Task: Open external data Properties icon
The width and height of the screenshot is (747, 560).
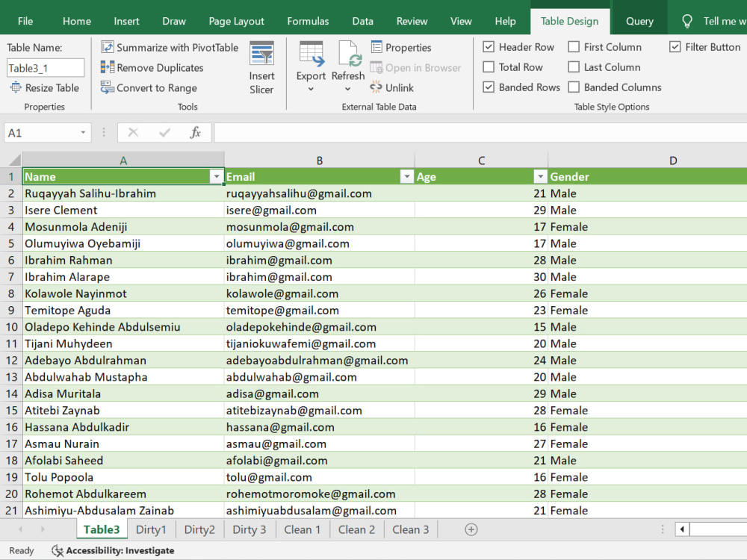Action: click(376, 47)
